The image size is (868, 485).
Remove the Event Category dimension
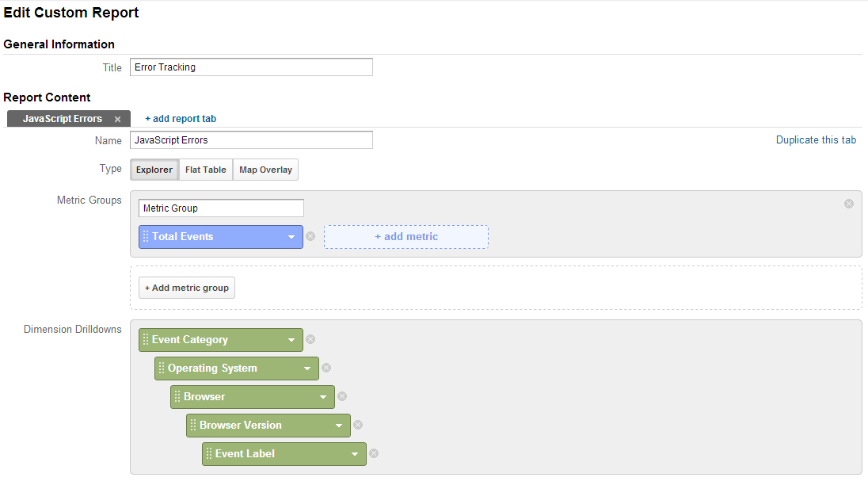pyautogui.click(x=310, y=339)
